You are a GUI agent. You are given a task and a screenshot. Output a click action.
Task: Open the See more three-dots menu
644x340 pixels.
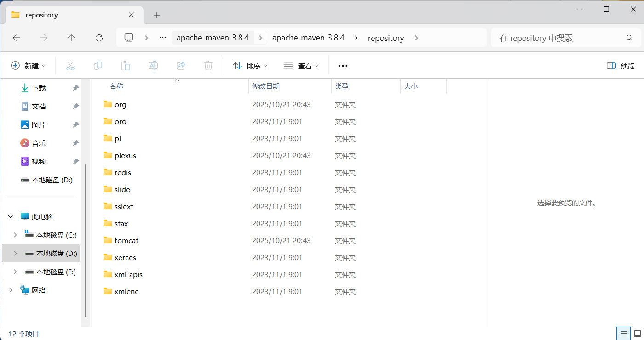point(343,66)
